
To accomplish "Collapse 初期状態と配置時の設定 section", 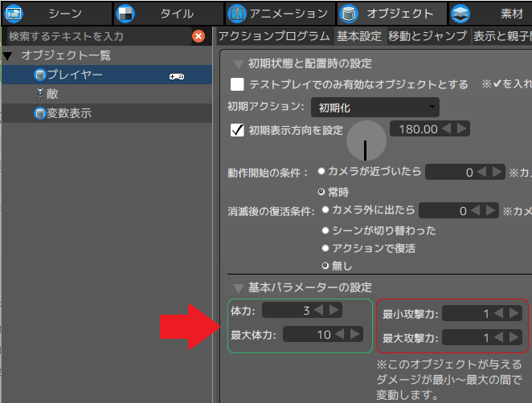I will click(x=239, y=63).
